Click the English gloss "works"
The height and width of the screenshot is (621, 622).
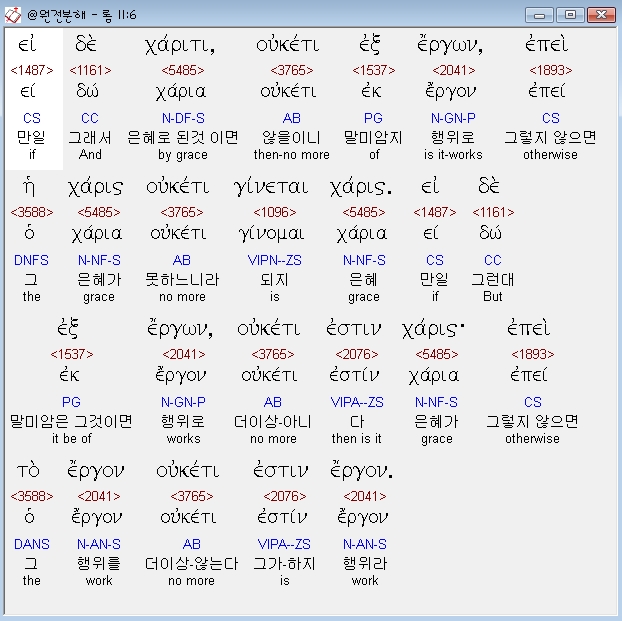183,438
